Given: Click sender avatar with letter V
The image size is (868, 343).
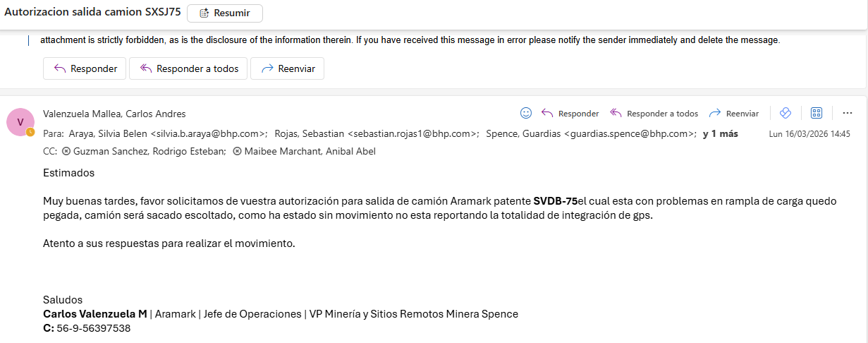Looking at the screenshot, I should 20,122.
